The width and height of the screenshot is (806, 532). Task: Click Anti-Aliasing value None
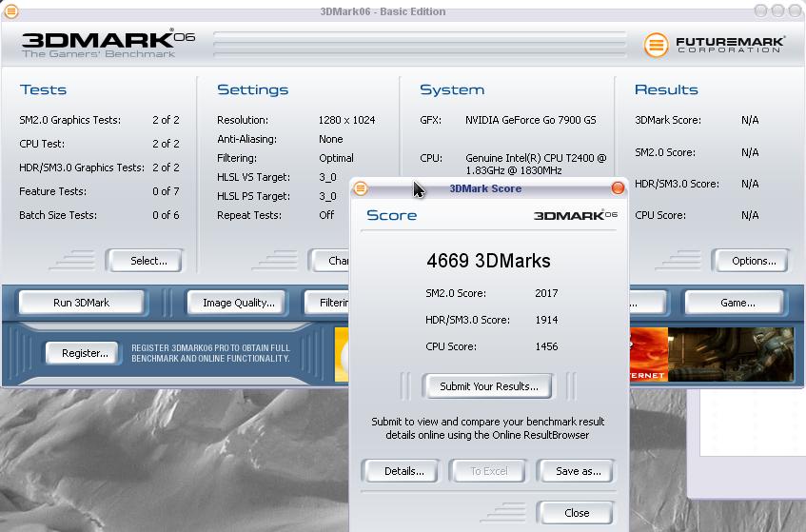(330, 139)
